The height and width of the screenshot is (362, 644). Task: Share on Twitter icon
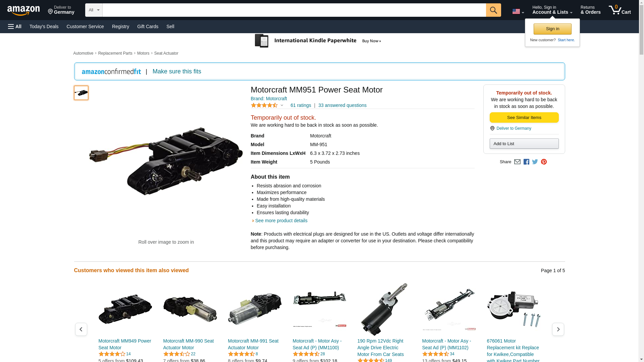(x=535, y=162)
